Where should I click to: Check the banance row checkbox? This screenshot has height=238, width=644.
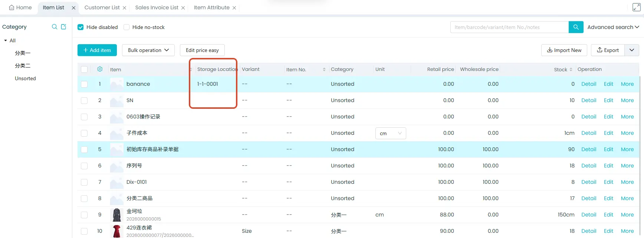pos(84,84)
